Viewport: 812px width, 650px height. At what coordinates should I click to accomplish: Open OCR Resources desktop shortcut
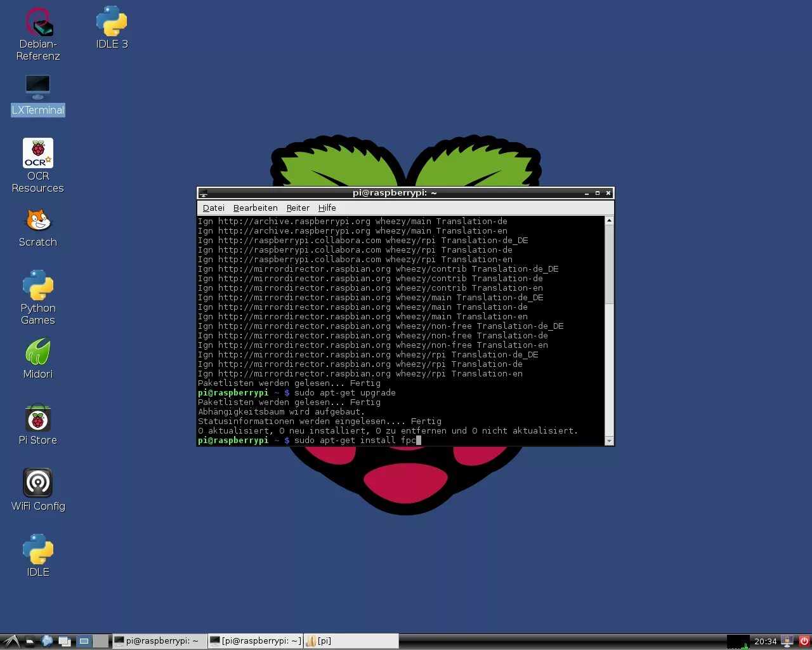pos(38,165)
